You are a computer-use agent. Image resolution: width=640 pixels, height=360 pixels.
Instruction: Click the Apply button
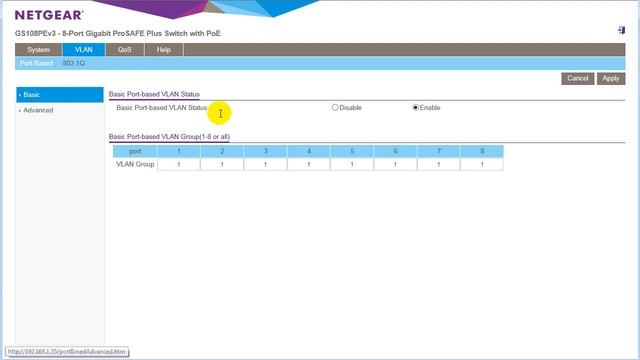[611, 78]
